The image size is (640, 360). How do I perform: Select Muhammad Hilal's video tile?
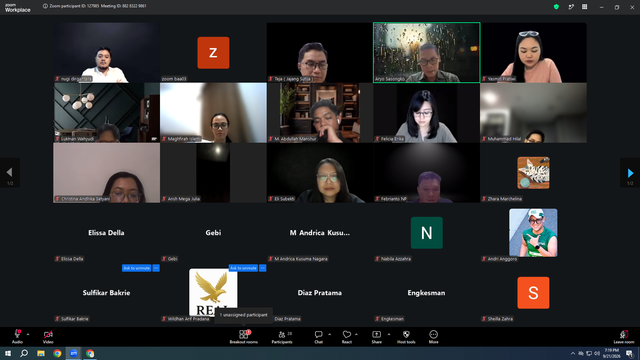[x=533, y=113]
